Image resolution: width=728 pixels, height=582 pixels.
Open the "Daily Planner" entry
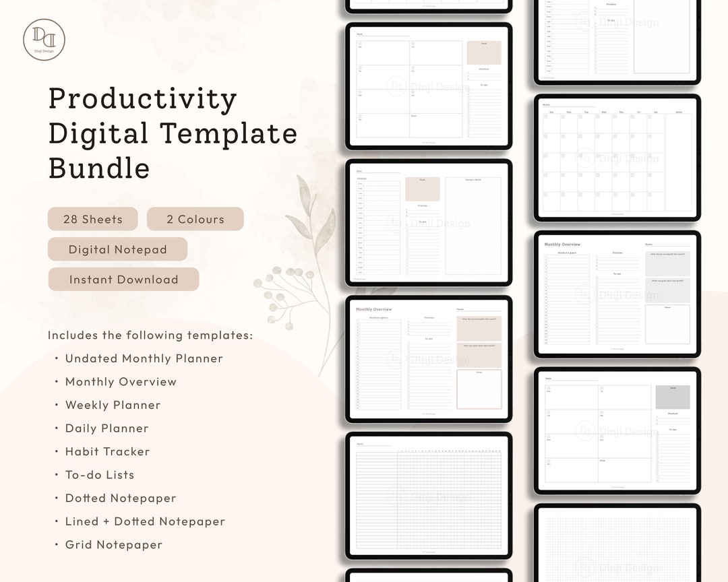click(106, 428)
